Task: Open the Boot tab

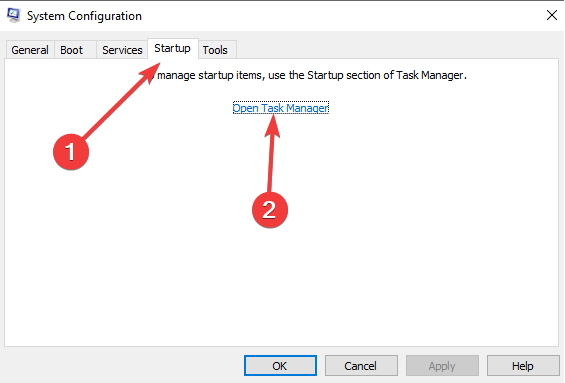Action: (x=72, y=50)
